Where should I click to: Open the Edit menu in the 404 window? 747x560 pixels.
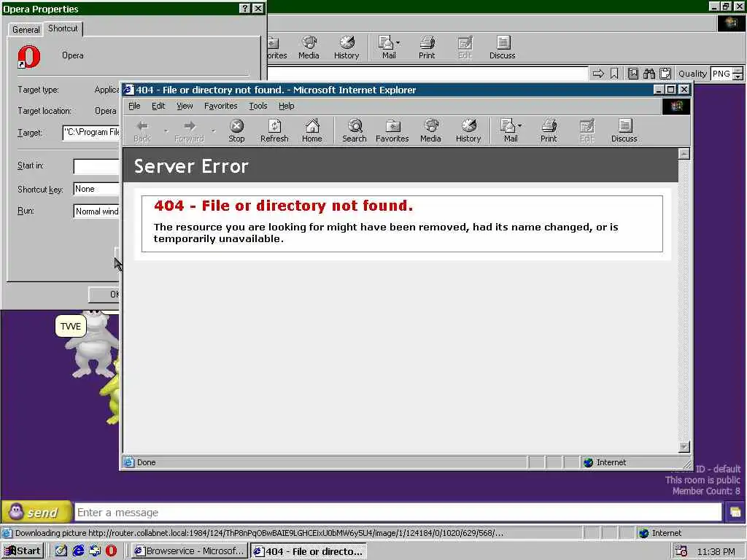[158, 106]
